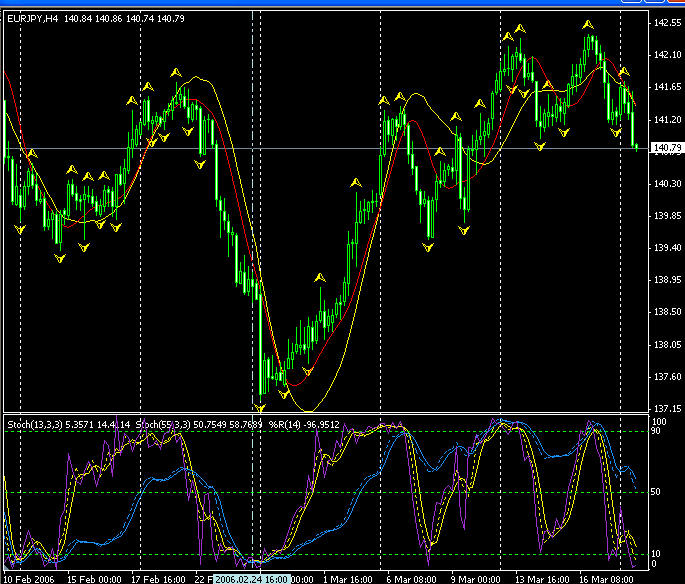Image resolution: width=685 pixels, height=584 pixels.
Task: Select the 10 Feb 2006 date label
Action: pyautogui.click(x=28, y=578)
